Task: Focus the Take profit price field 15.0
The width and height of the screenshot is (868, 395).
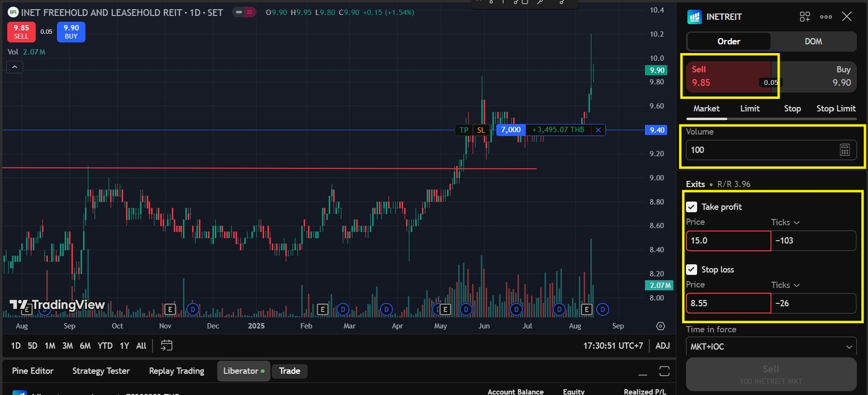Action: [728, 241]
